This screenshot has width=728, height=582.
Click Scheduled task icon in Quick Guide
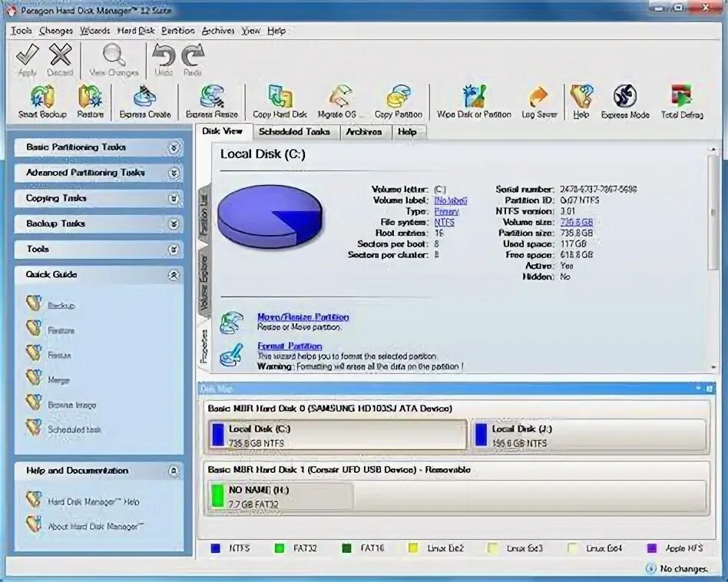35,428
